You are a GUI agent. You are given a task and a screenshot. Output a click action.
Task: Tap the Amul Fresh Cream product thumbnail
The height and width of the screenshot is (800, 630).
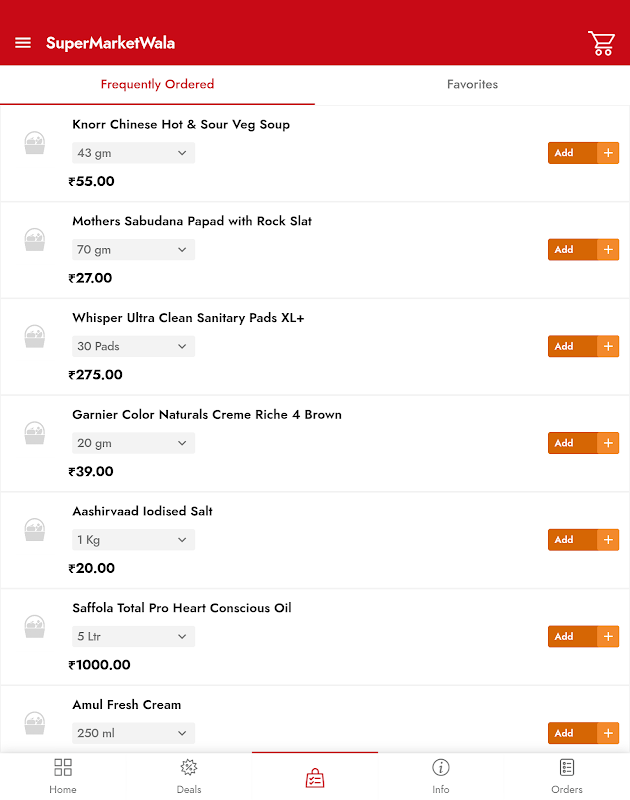click(35, 723)
